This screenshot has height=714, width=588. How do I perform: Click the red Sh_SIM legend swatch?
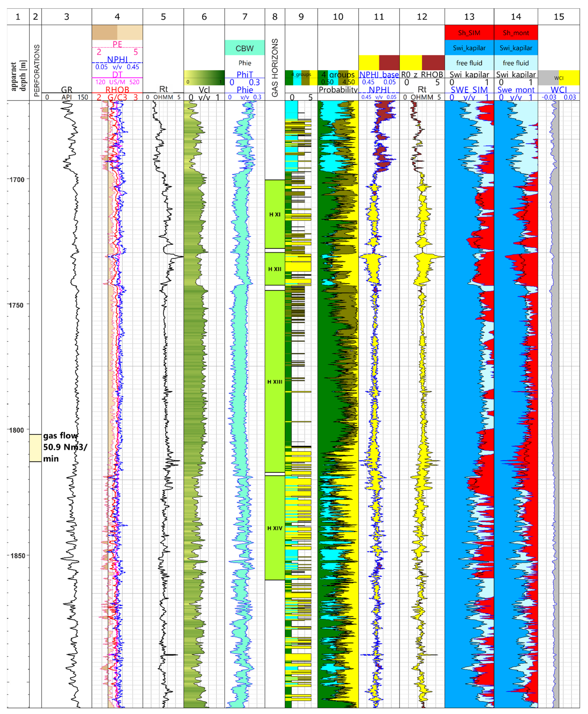tap(469, 32)
